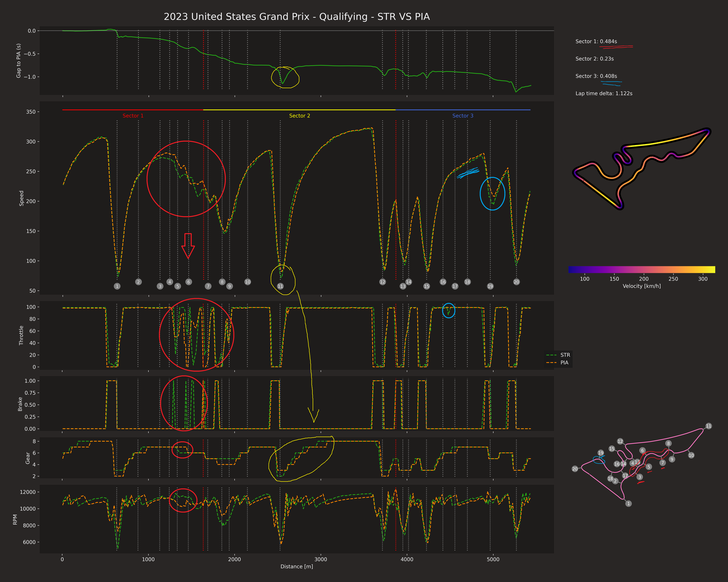Click corner 10 marker in the Speed plot

[x=248, y=282]
